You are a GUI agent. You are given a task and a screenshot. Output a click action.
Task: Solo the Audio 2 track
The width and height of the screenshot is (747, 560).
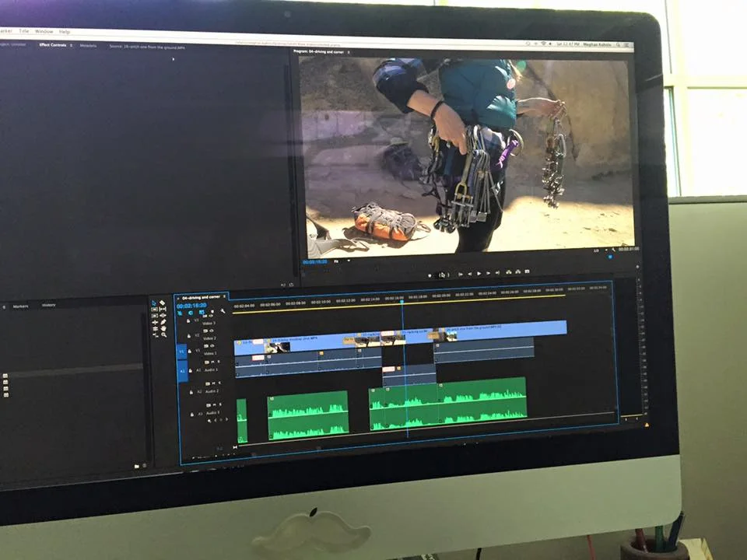tap(219, 383)
